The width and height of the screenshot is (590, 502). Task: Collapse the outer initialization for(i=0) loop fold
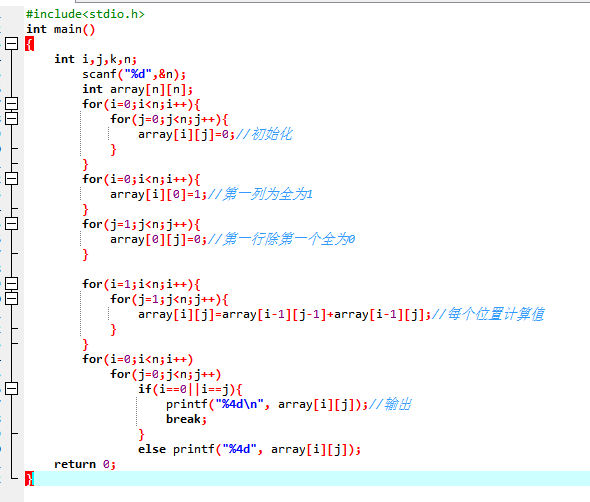(11, 103)
